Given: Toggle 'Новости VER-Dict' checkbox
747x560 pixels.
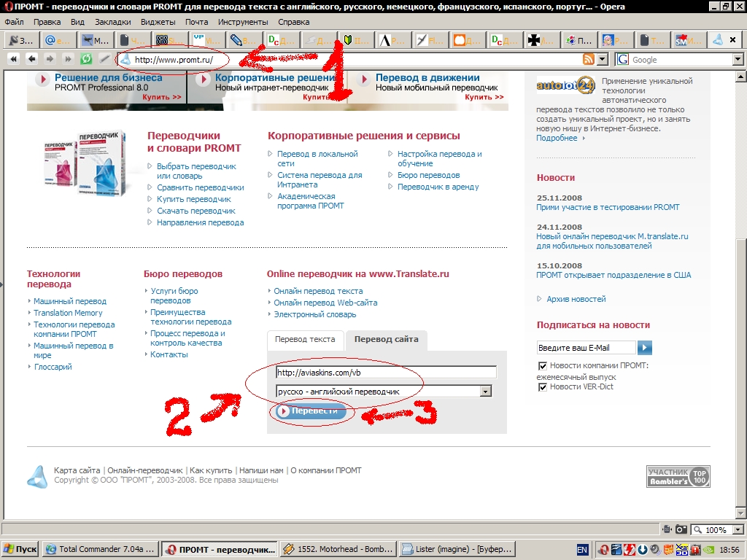Looking at the screenshot, I should pos(542,386).
